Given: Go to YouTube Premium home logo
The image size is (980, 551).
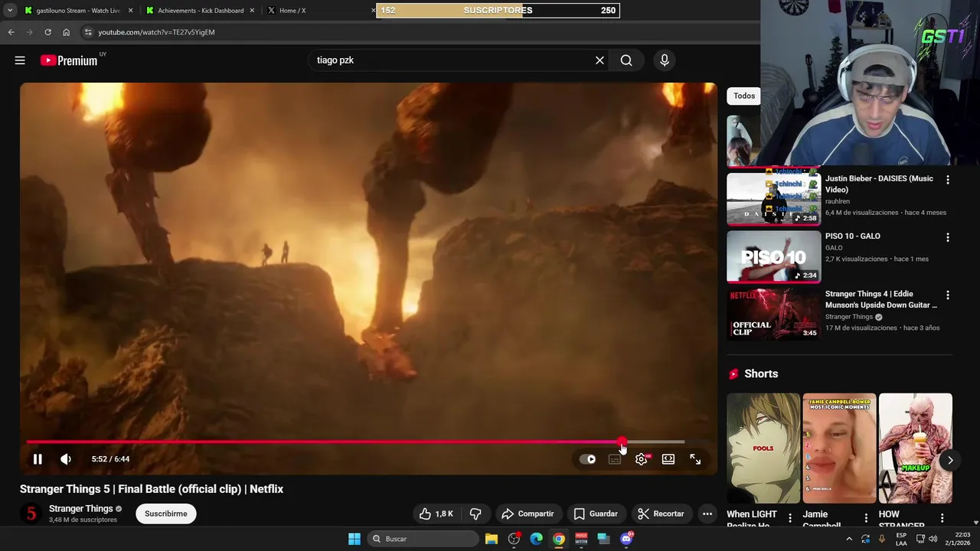Looking at the screenshot, I should (x=70, y=60).
